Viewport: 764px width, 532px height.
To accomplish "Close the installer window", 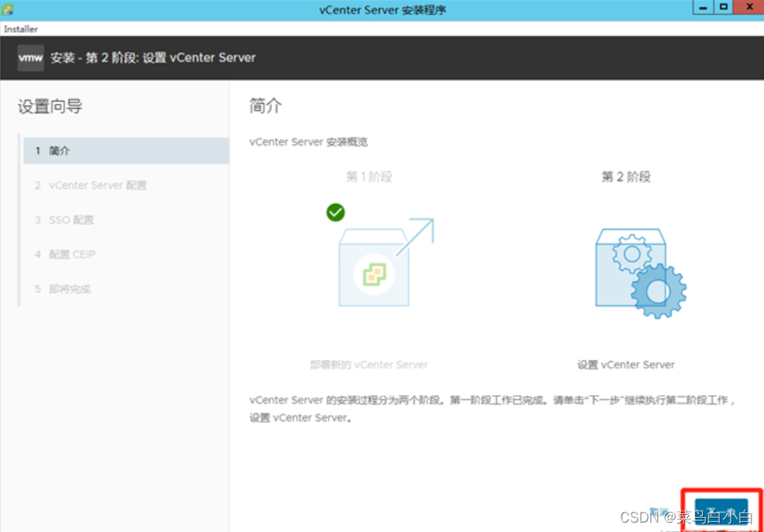I will point(750,7).
